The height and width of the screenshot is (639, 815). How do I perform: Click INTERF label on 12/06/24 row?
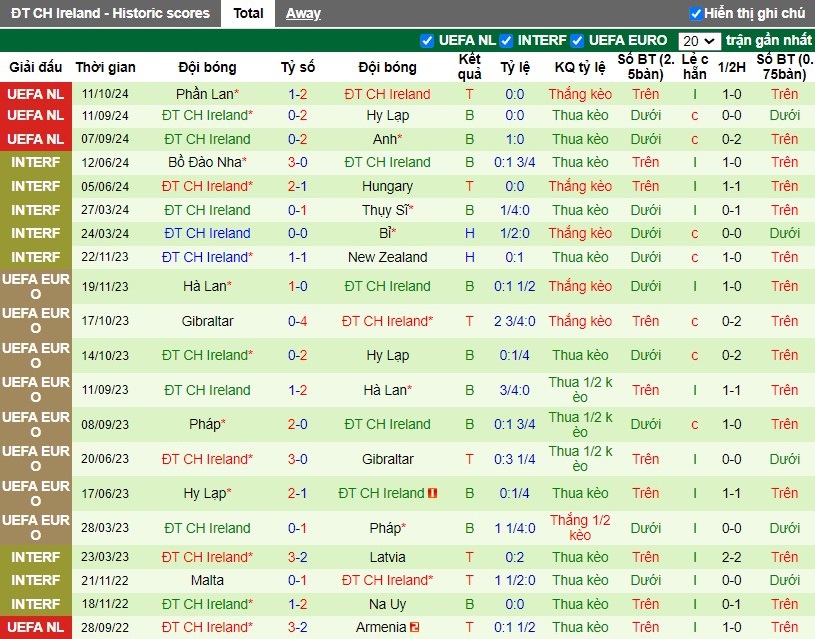35,162
